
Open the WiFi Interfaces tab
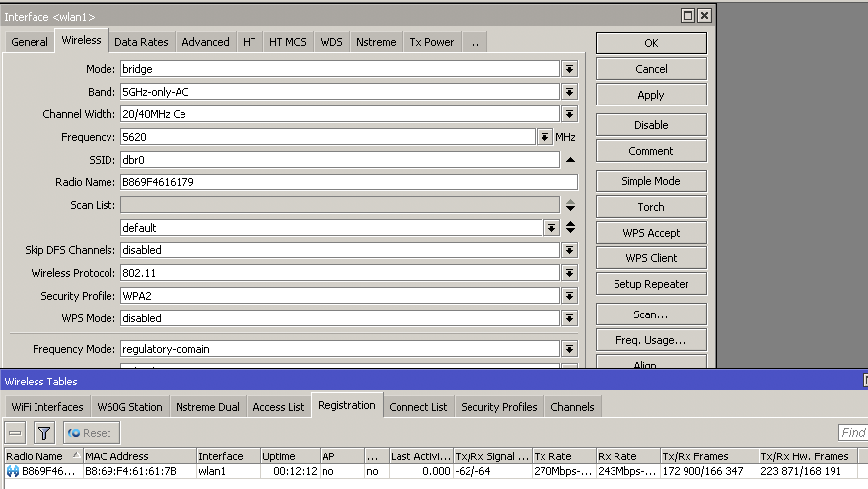[47, 407]
